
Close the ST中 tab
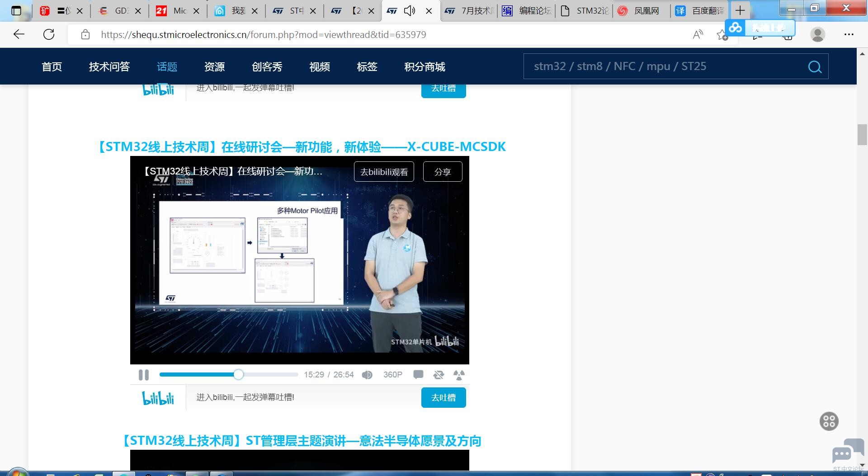(313, 10)
